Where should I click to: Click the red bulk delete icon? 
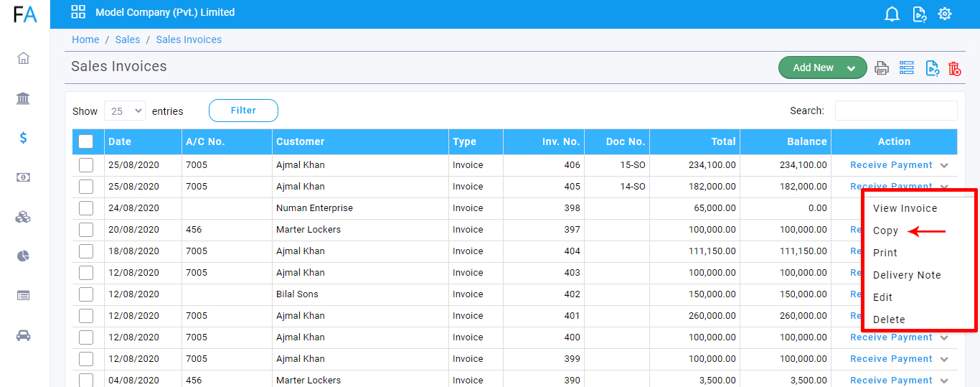954,68
